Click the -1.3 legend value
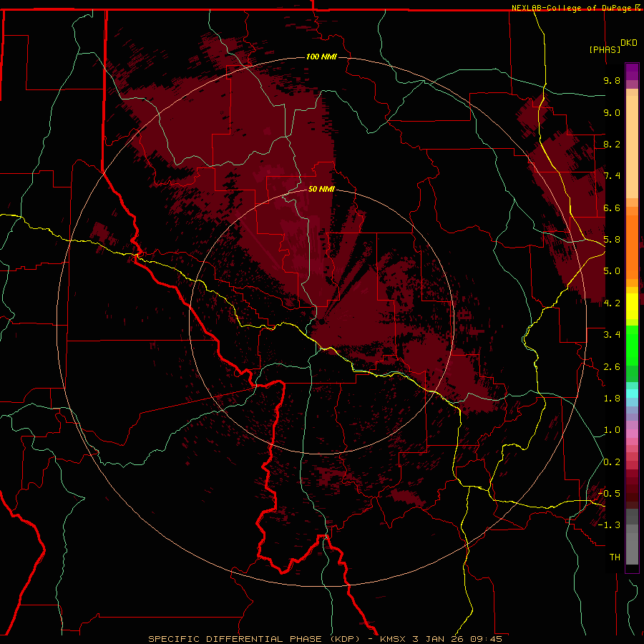644x644 pixels. coord(609,525)
